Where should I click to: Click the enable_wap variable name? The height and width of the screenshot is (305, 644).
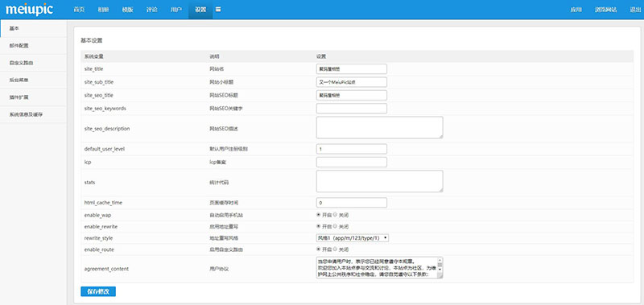point(97,215)
